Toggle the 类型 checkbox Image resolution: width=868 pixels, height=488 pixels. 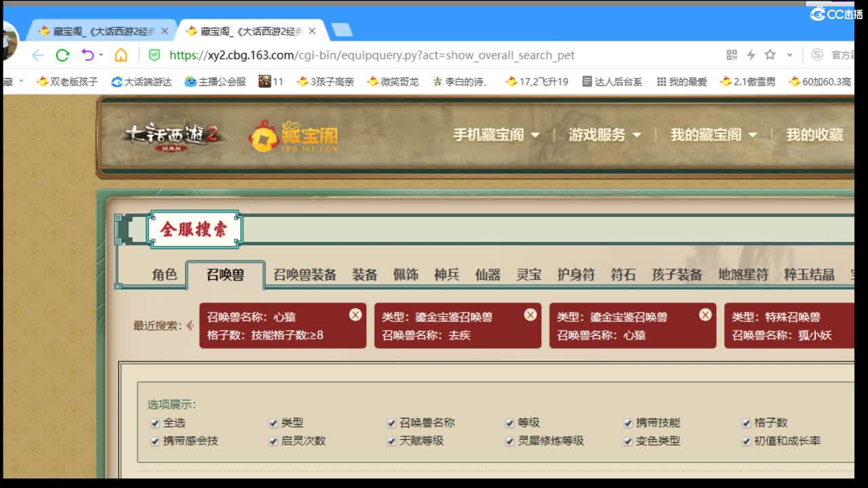(x=273, y=423)
